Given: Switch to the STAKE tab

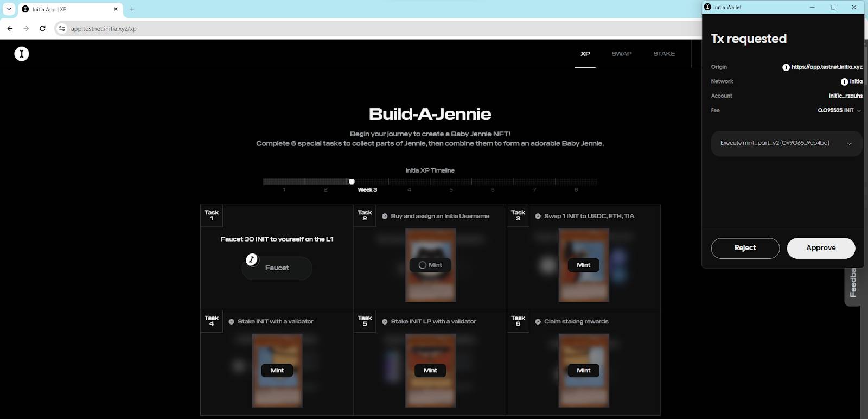Looking at the screenshot, I should click(x=664, y=54).
